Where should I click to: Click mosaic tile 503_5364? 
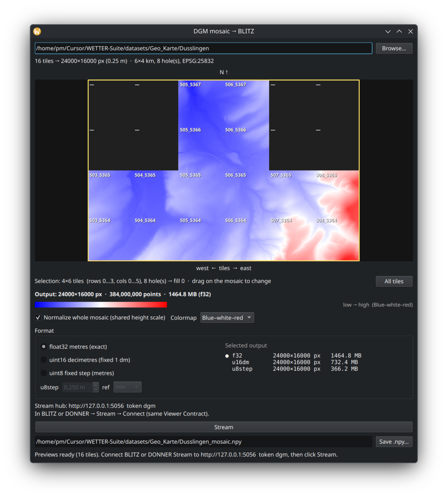(111, 238)
